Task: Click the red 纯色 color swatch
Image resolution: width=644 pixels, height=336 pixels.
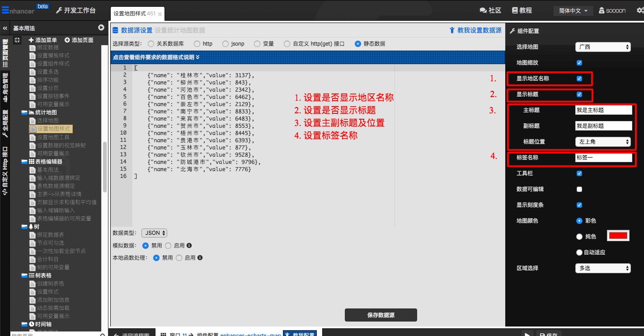Action: pyautogui.click(x=618, y=236)
